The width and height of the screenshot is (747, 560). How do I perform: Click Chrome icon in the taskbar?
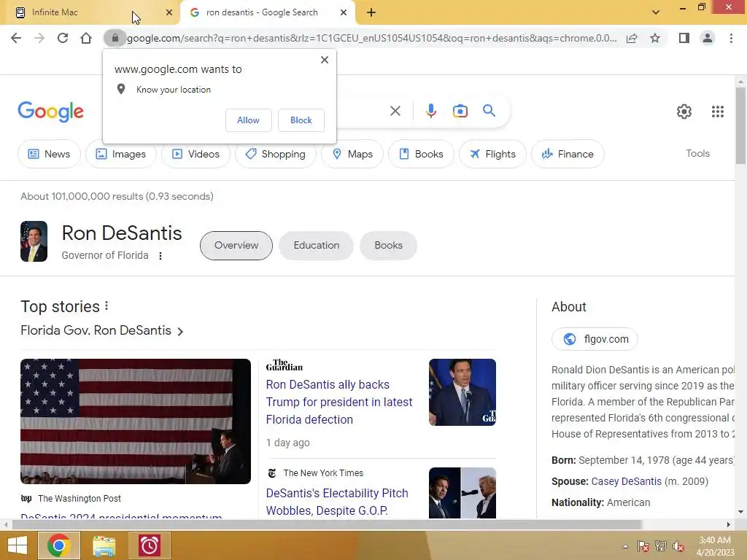[58, 545]
